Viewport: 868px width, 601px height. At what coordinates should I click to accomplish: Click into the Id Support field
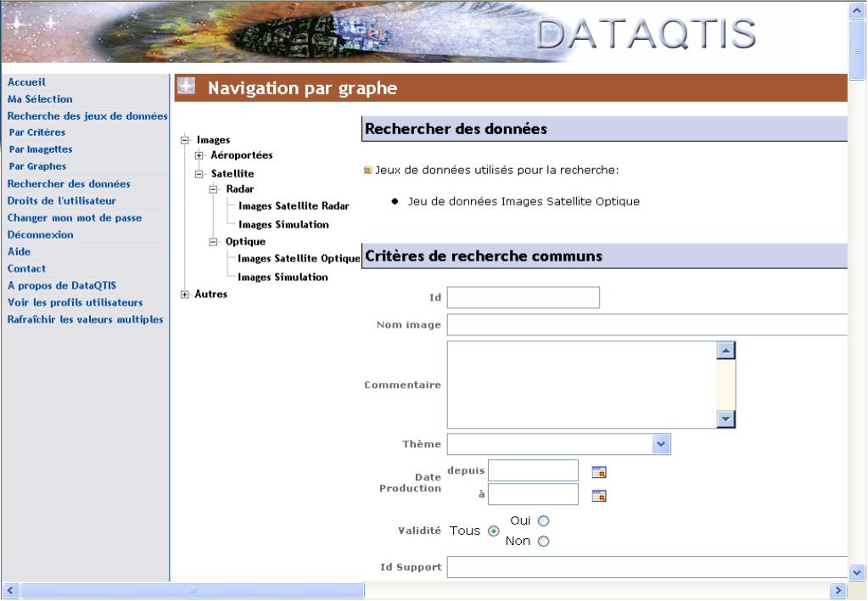(647, 567)
